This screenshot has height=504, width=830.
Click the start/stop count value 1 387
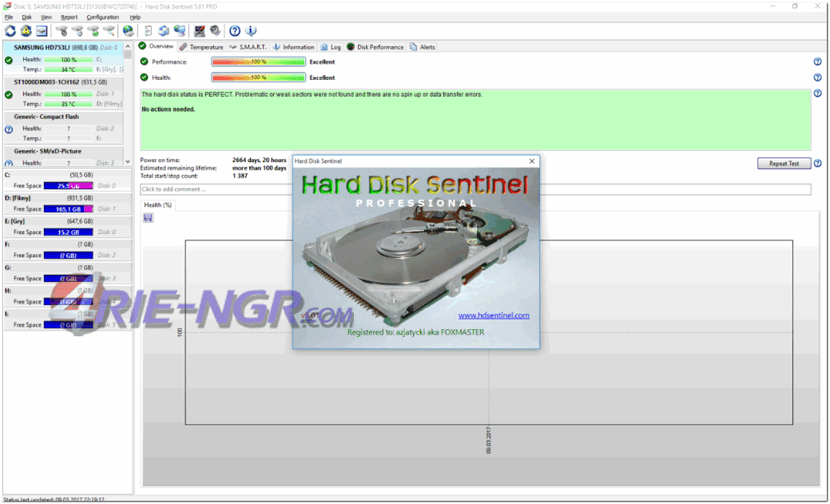[240, 176]
